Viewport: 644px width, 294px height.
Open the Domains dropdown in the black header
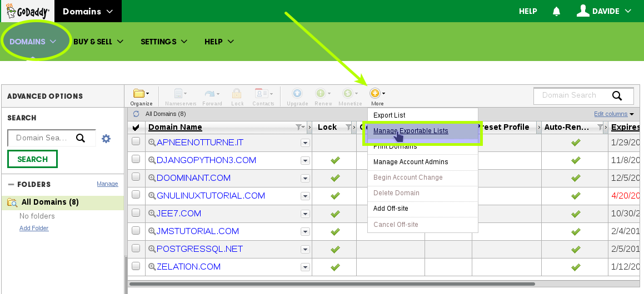pyautogui.click(x=88, y=11)
